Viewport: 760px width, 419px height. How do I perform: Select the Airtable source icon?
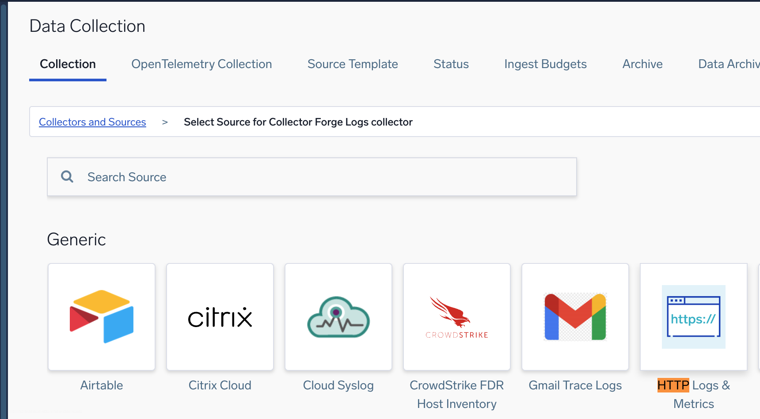[101, 317]
